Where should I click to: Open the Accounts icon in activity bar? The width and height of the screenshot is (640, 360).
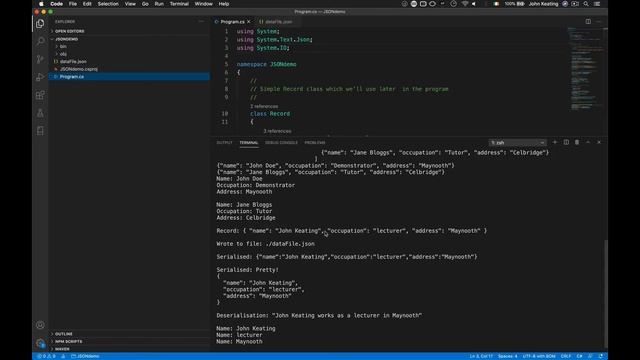point(40,325)
